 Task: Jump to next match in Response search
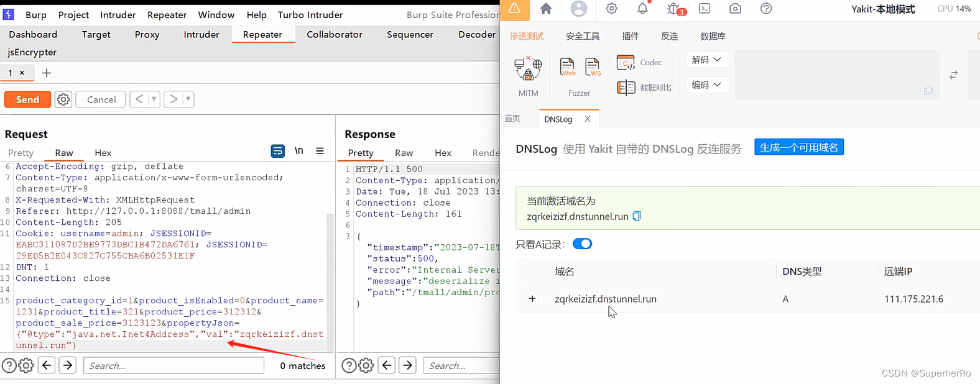tap(408, 365)
